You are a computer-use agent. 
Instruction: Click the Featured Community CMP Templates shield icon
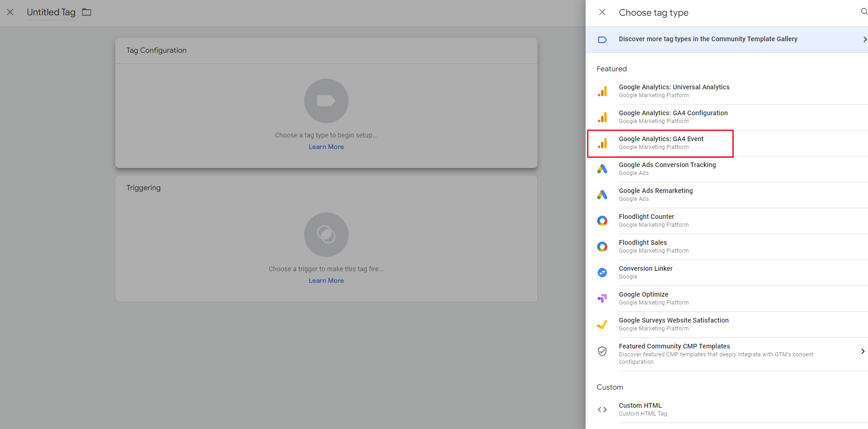(x=602, y=351)
